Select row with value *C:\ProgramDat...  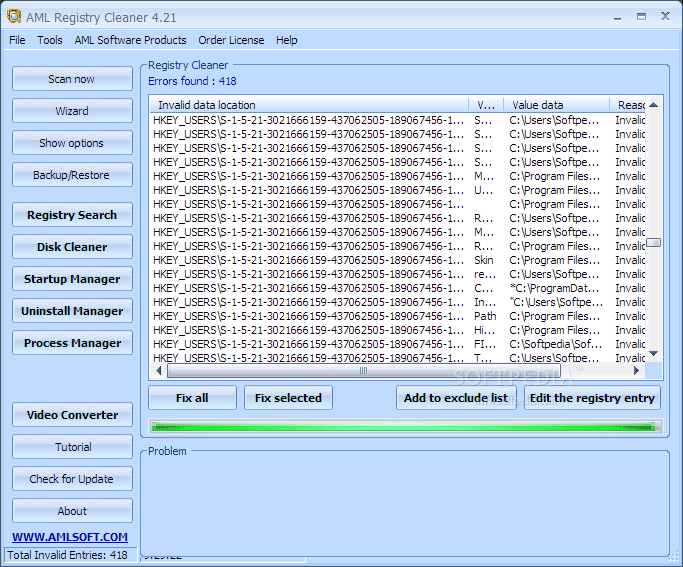tap(398, 288)
